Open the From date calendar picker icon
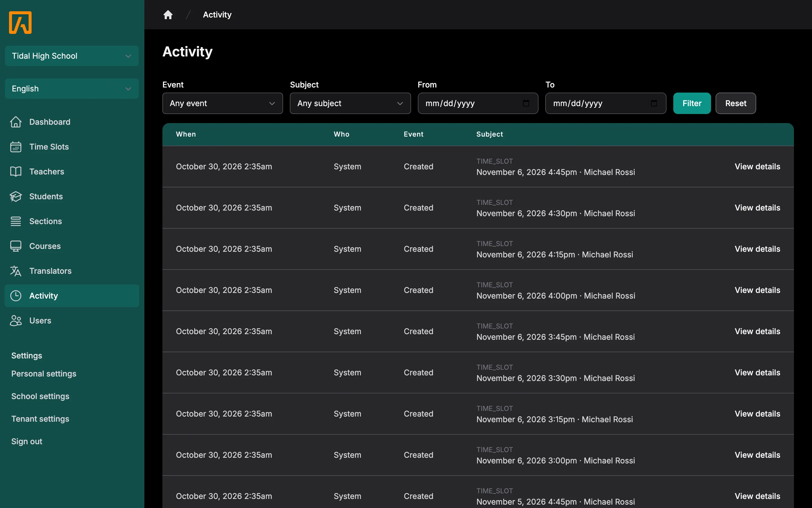This screenshot has width=812, height=508. tap(526, 103)
